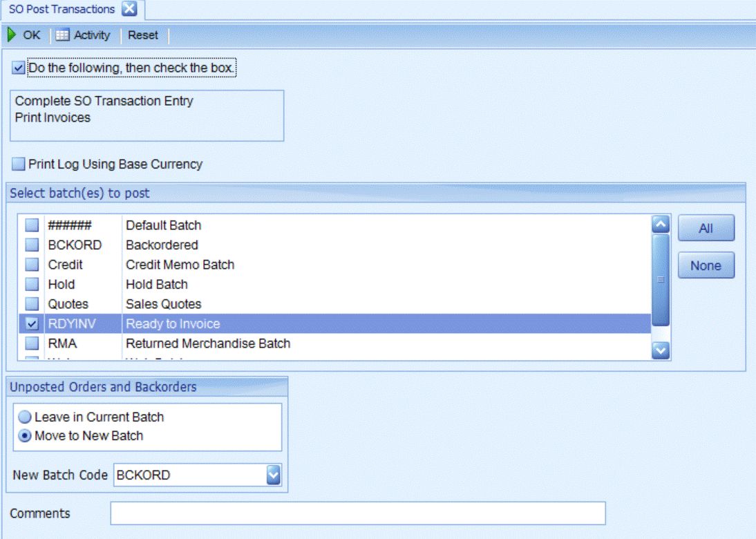Select Move to New Batch option
Screen dimensions: 756x539
click(26, 436)
